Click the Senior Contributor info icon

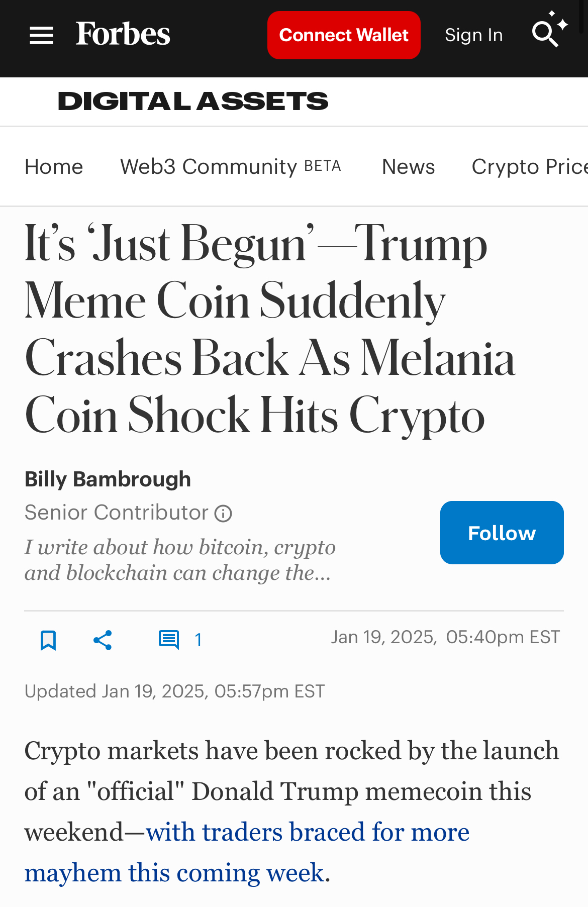223,514
